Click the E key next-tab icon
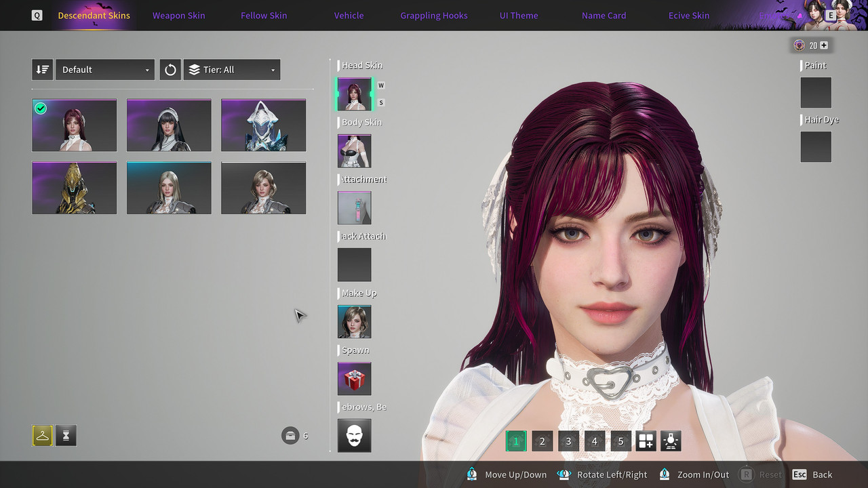 [831, 15]
